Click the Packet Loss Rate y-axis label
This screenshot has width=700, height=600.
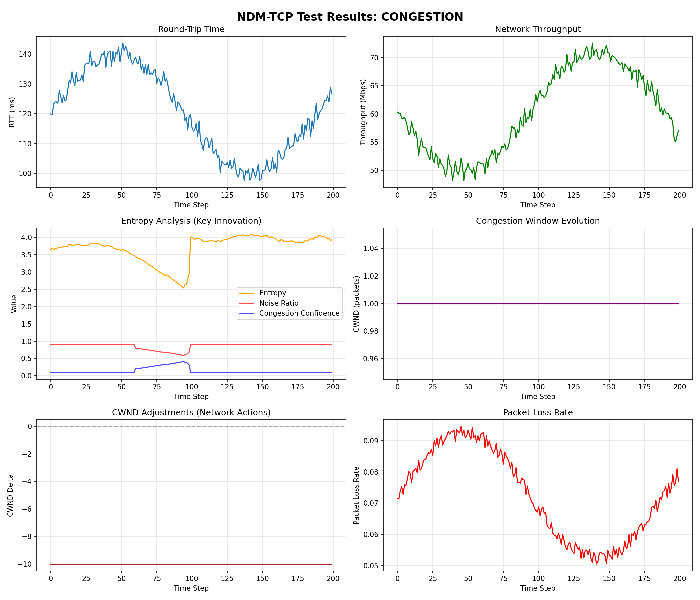coord(356,495)
